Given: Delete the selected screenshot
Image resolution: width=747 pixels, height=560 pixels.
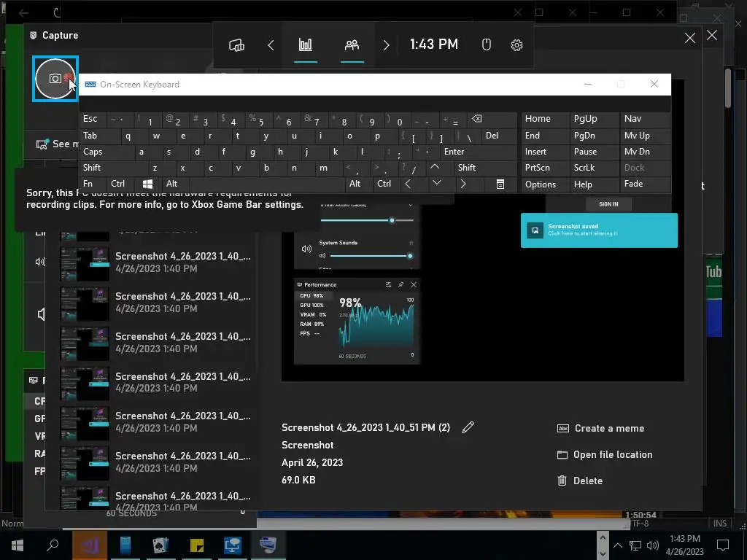Looking at the screenshot, I should click(x=580, y=481).
